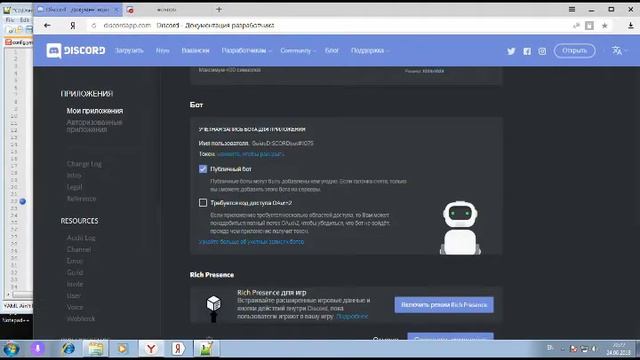Image resolution: width=640 pixels, height=360 pixels.
Task: Open Internet Explorer from taskbar
Action: pos(68,349)
